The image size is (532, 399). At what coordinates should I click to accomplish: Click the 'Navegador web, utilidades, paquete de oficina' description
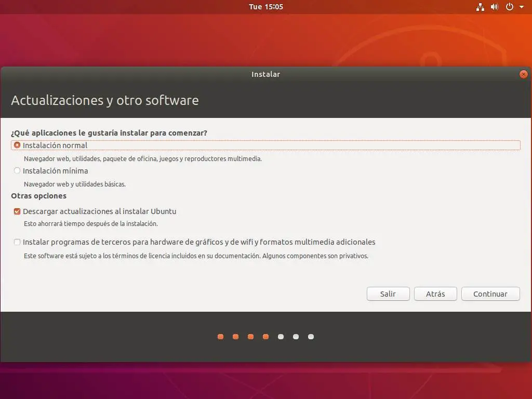[x=142, y=159]
